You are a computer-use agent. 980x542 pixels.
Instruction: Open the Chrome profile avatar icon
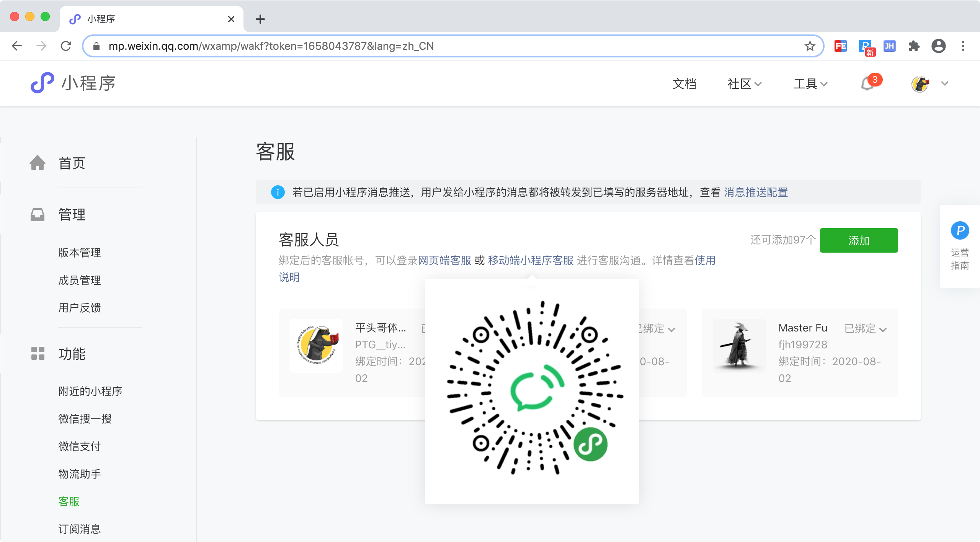pyautogui.click(x=938, y=46)
